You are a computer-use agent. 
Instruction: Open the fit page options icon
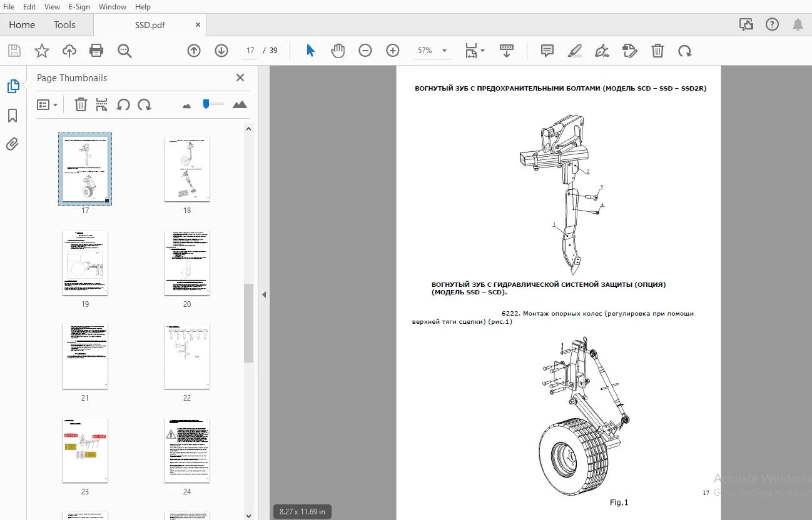pyautogui.click(x=475, y=51)
